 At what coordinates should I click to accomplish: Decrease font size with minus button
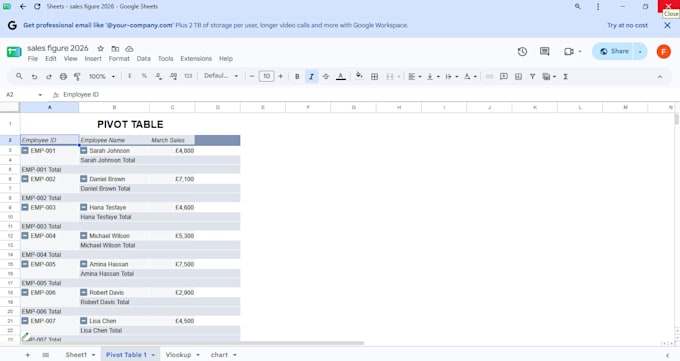[252, 76]
